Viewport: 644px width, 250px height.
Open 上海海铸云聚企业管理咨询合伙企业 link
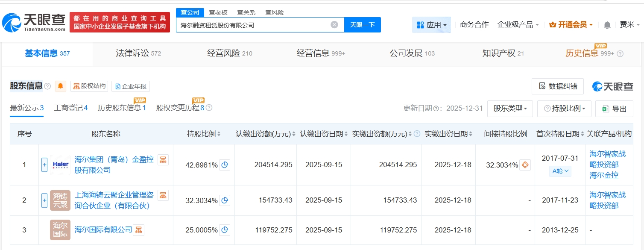coord(114,200)
